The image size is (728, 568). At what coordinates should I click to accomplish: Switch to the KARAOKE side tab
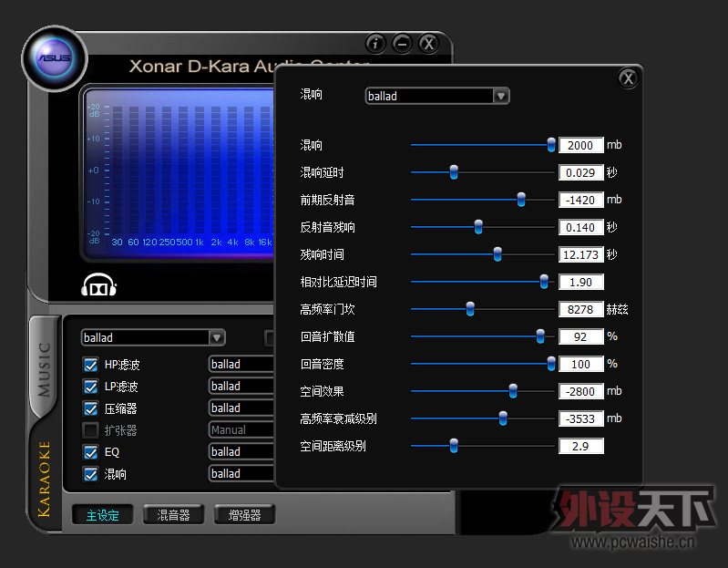pyautogui.click(x=45, y=479)
